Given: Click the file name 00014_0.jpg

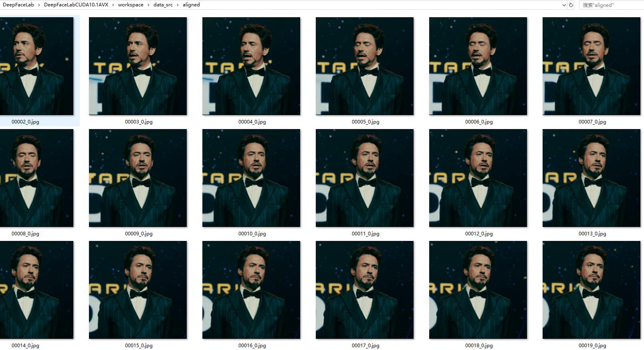Looking at the screenshot, I should point(25,346).
